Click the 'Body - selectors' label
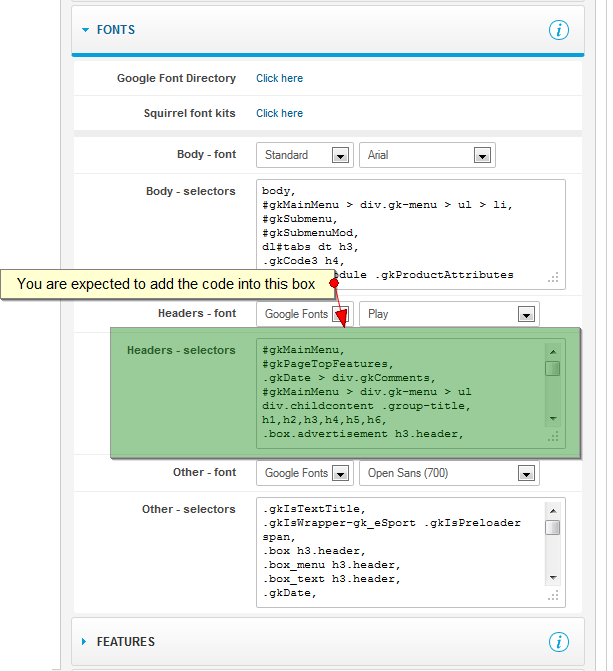This screenshot has height=671, width=613. [191, 191]
